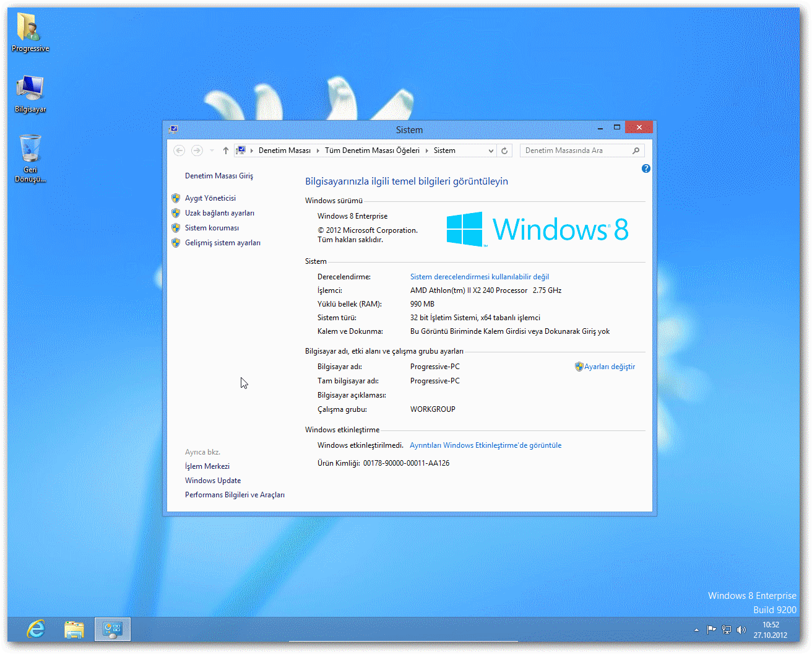Screen dimensions: 812x654
Task: Click the shield icon beside Gelişmiş sistem ayarları
Action: [176, 243]
